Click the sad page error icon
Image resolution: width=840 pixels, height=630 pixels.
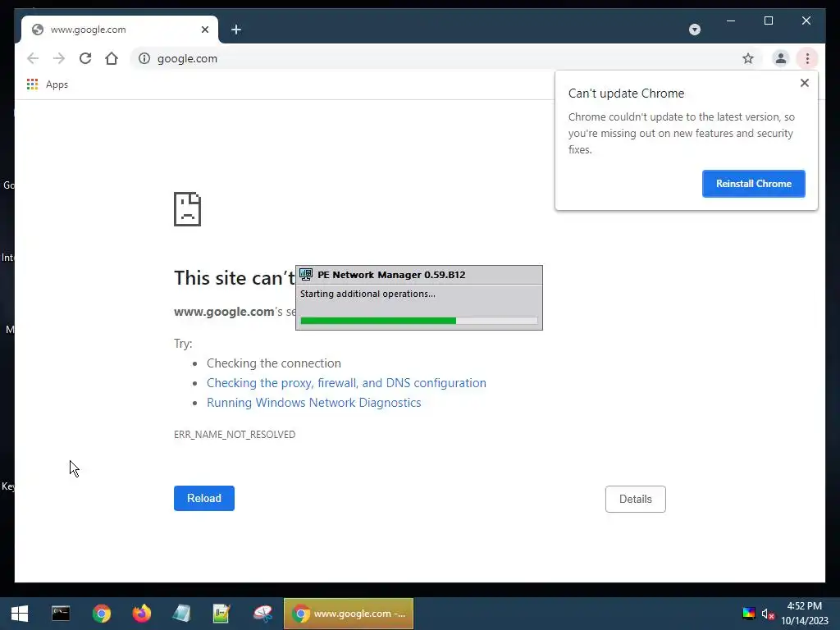(188, 209)
